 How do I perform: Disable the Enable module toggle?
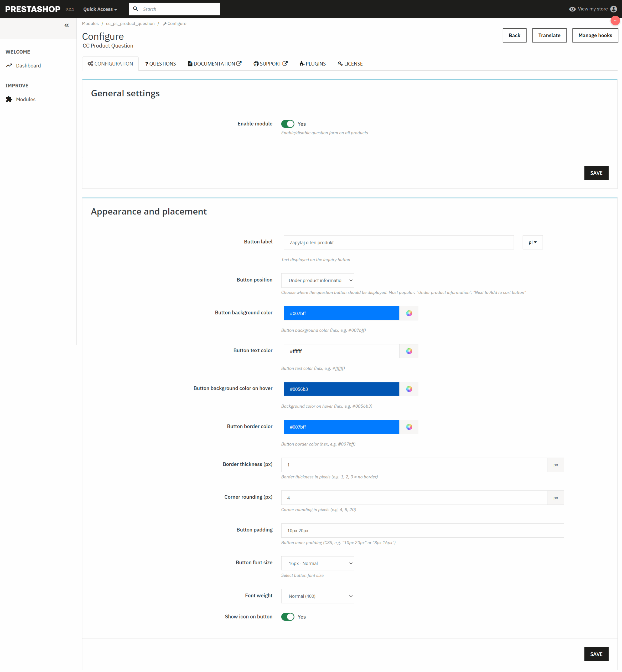point(288,124)
